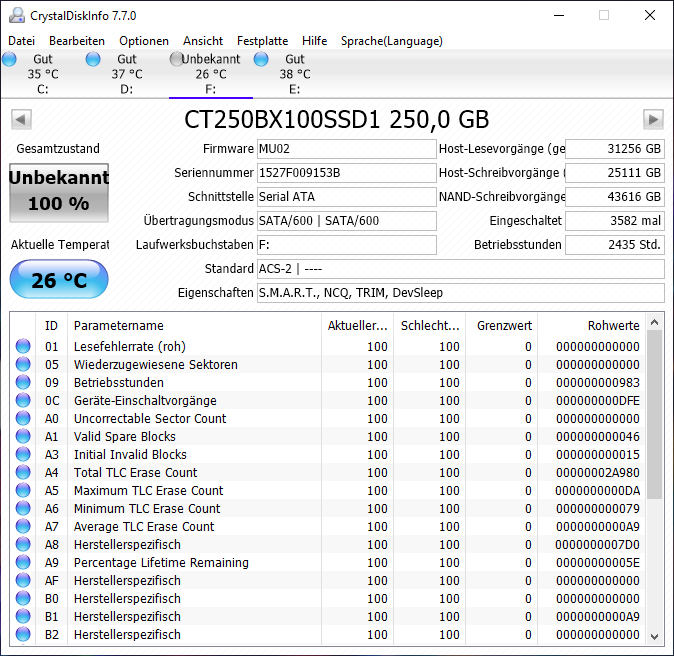The height and width of the screenshot is (656, 674).
Task: Click Betriebsstunden value 2435 Std.
Action: (x=615, y=245)
